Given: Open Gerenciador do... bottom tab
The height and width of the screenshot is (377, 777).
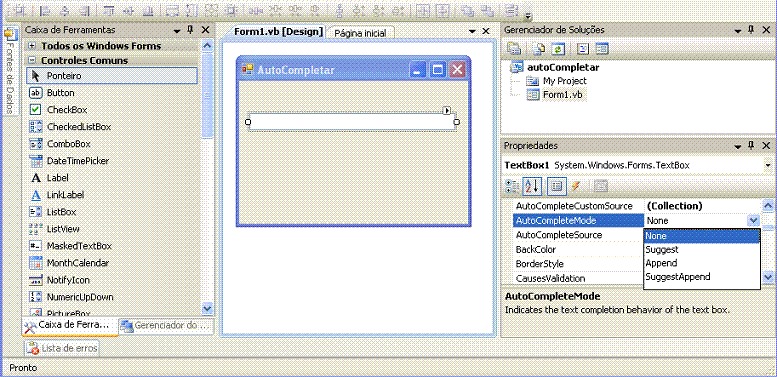Looking at the screenshot, I should 166,326.
